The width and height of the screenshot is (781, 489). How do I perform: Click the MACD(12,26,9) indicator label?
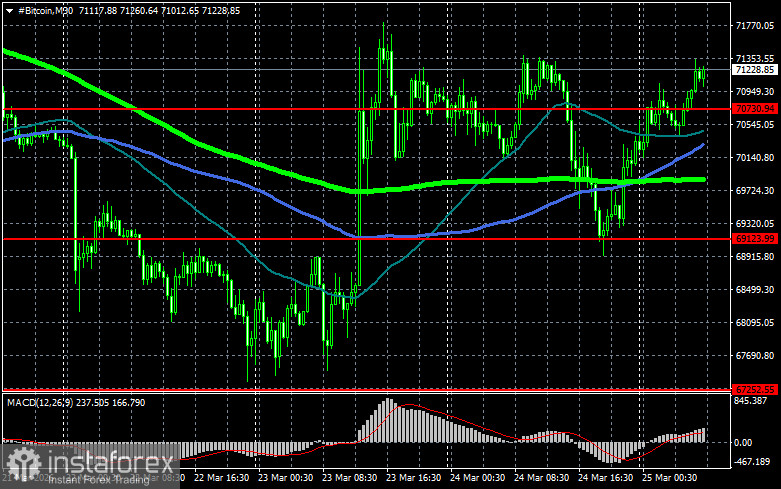point(41,402)
